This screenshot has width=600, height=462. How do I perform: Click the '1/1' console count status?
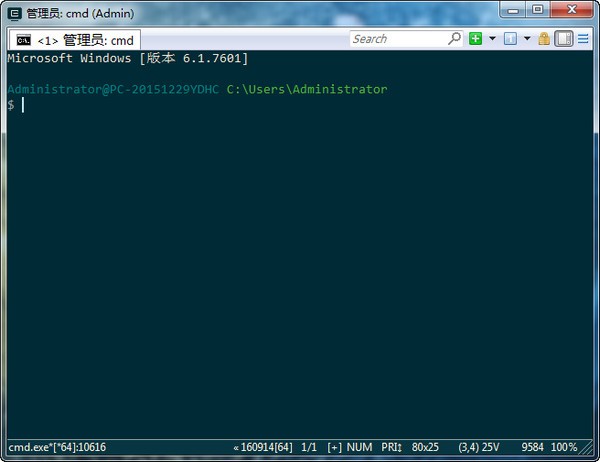click(309, 447)
